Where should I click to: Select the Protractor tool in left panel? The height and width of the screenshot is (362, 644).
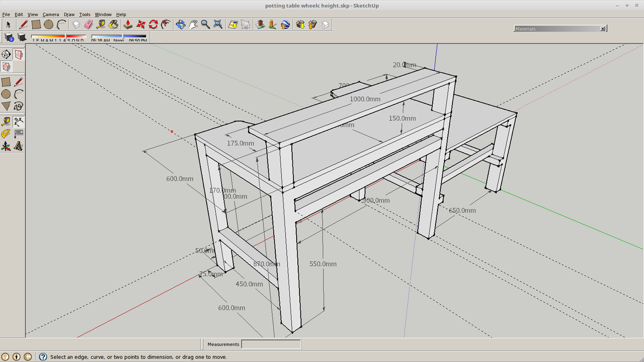point(6,134)
